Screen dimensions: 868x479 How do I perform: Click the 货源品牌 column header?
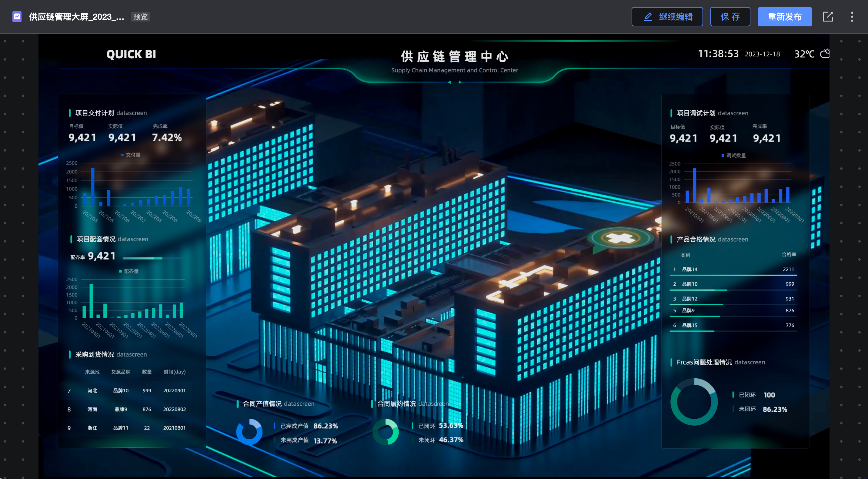121,372
